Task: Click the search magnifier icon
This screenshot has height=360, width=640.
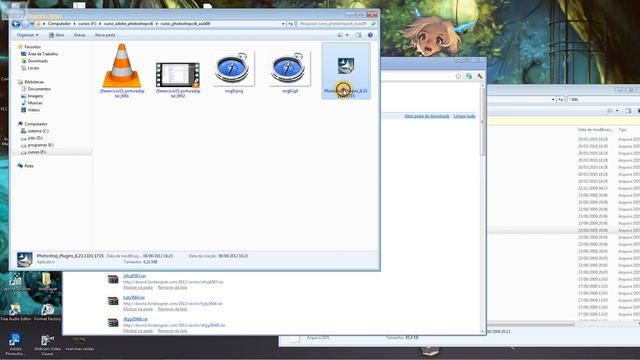Action: (373, 24)
